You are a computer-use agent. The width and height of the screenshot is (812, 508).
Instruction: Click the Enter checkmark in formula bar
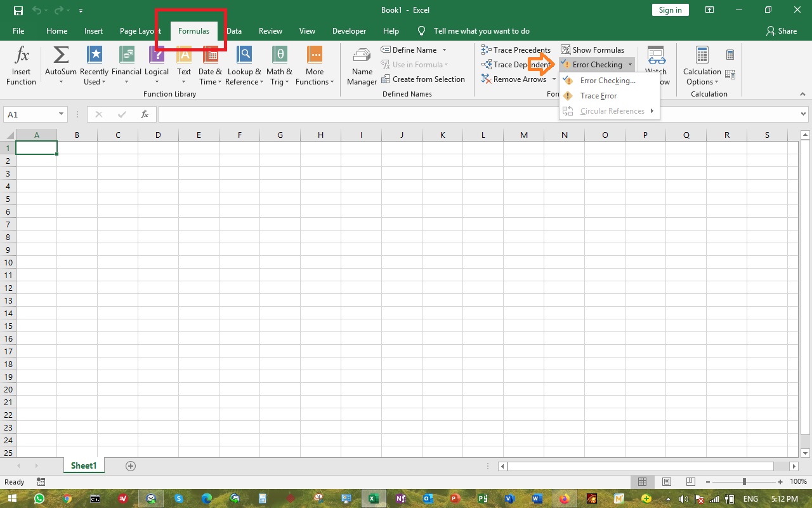pos(122,114)
